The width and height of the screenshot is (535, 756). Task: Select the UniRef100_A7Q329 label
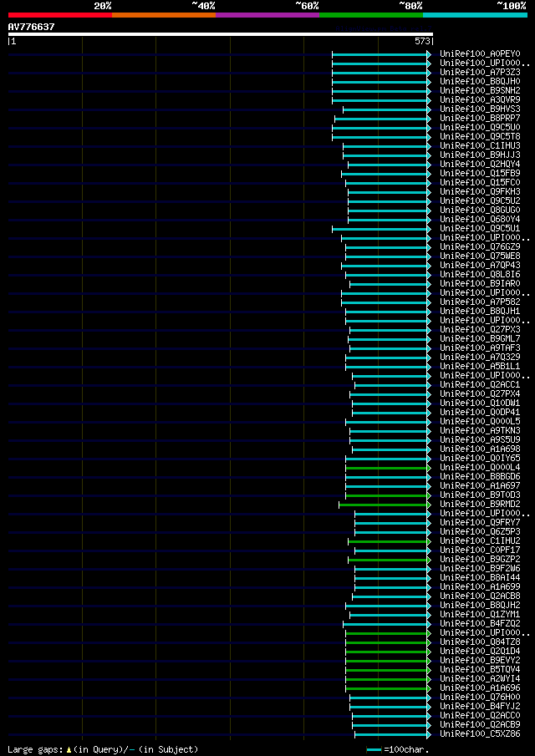[x=480, y=358]
